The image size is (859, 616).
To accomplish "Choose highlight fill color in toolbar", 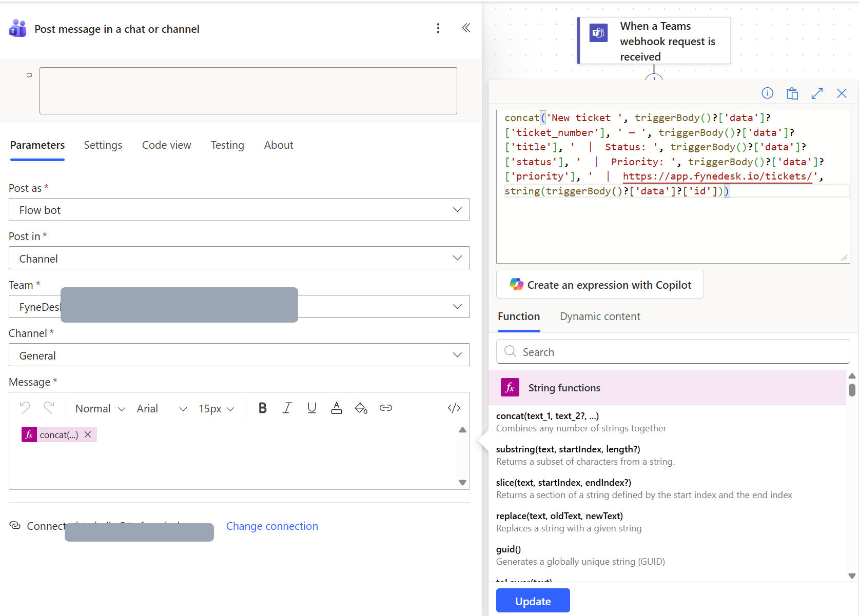I will coord(361,408).
